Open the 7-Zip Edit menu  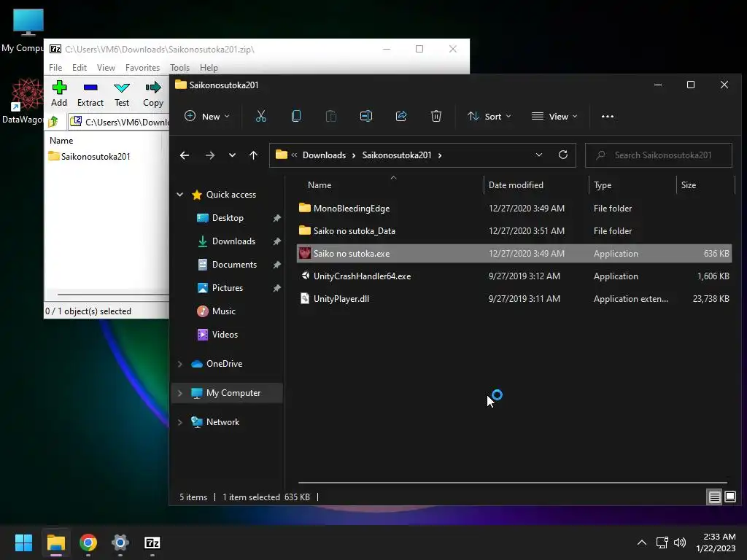point(79,68)
